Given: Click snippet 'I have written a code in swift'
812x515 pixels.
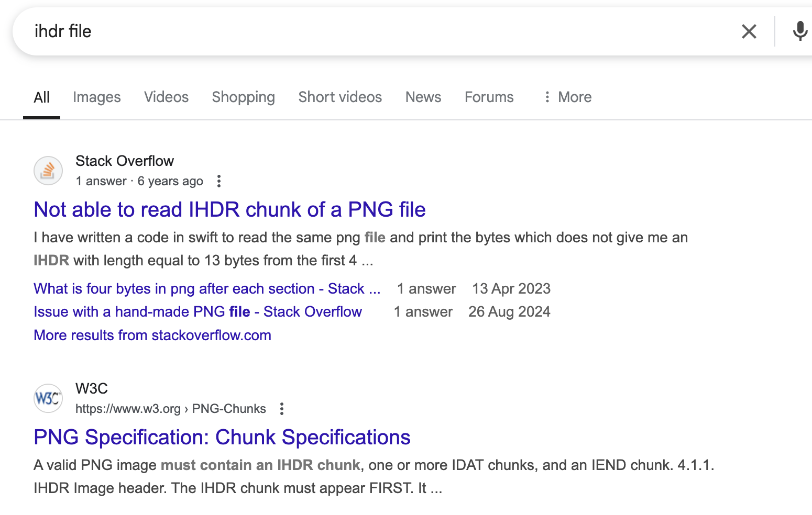Looking at the screenshot, I should 360,249.
